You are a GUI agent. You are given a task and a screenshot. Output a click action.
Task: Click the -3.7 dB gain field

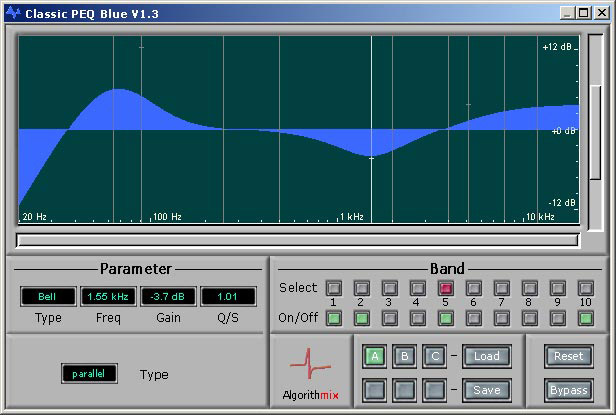168,297
